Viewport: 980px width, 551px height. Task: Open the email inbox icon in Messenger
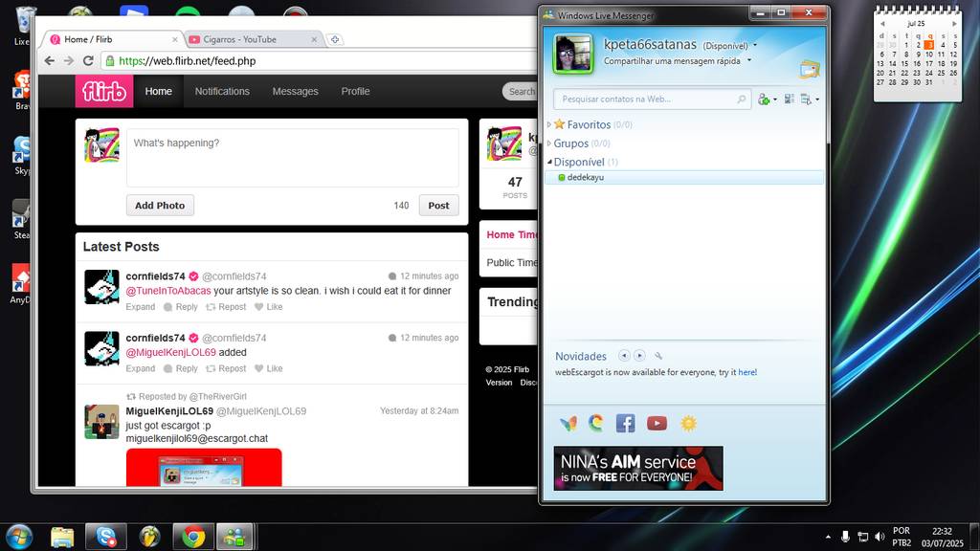(810, 69)
